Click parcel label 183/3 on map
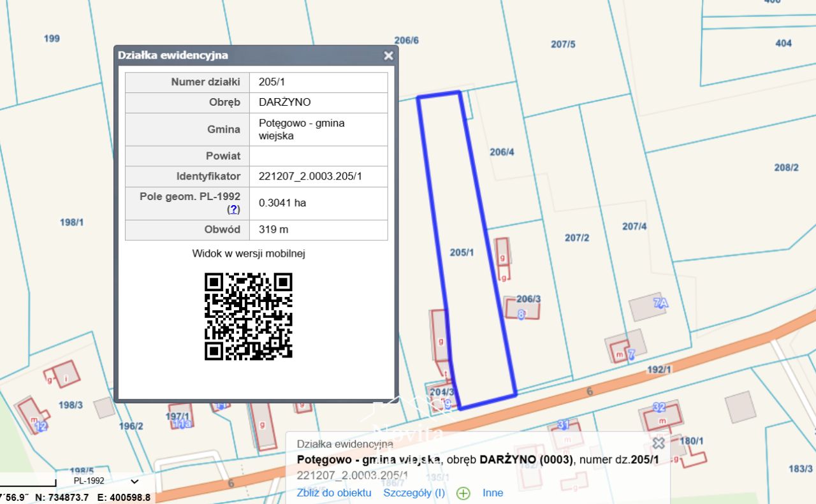The width and height of the screenshot is (816, 504). click(x=800, y=468)
